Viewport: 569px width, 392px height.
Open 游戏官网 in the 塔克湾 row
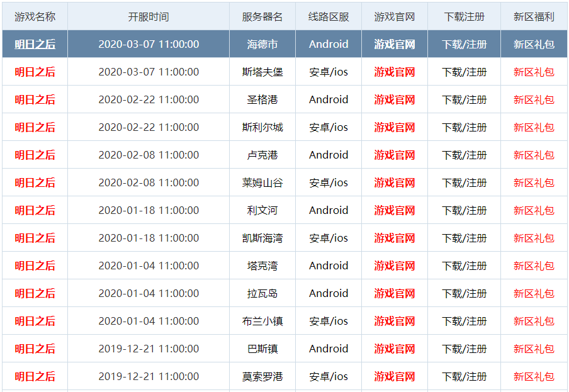[394, 266]
